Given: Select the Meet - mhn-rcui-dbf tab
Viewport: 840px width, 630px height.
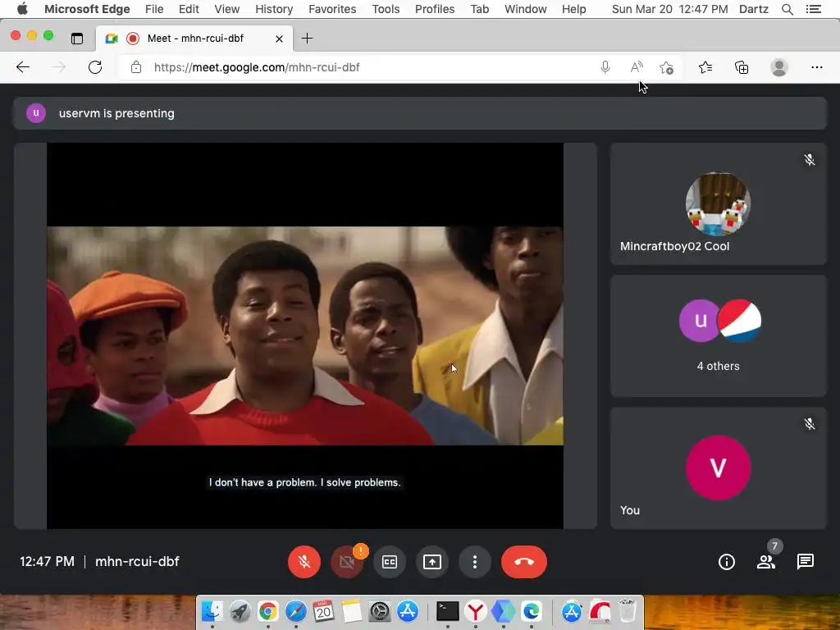Looking at the screenshot, I should (194, 39).
